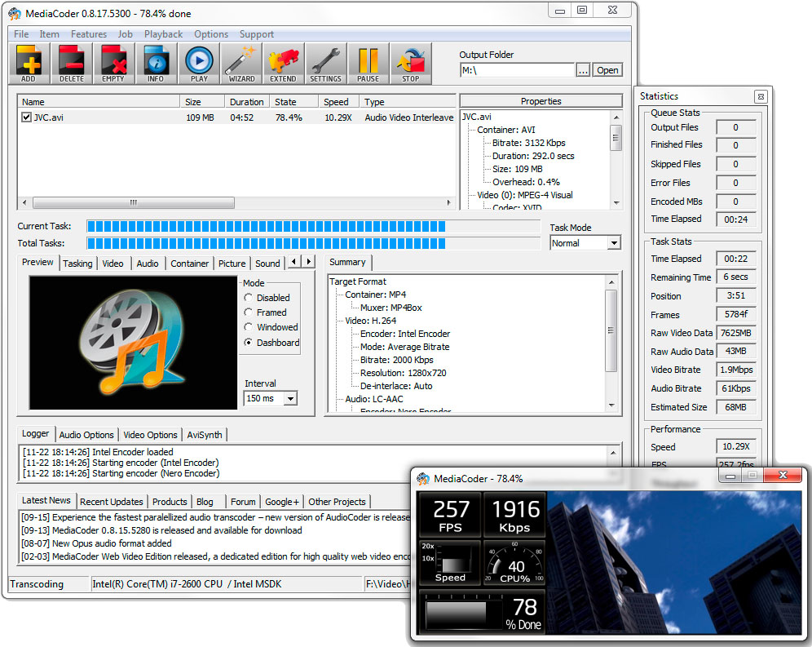
Task: Pause transcoding with the PAUSE icon
Action: pos(368,63)
